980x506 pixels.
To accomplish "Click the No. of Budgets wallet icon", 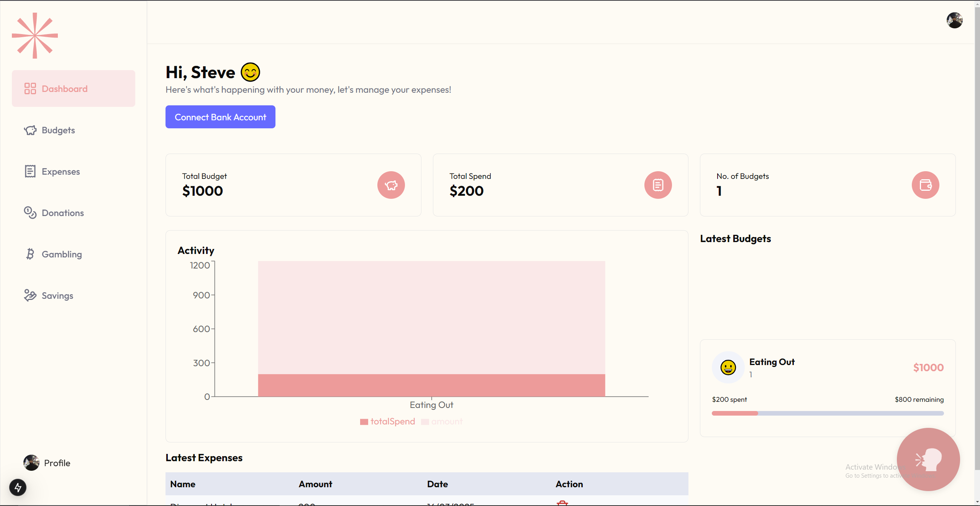I will tap(925, 185).
